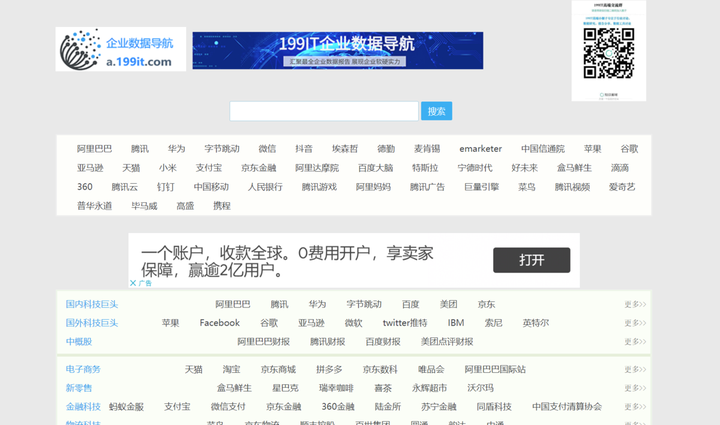Open the 腾讯云 tag

coord(124,187)
